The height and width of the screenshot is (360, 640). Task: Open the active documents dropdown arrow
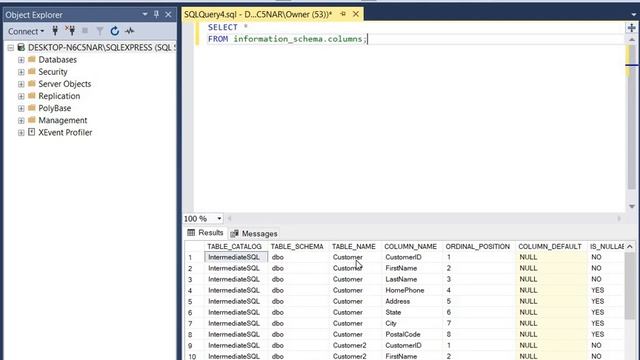tap(633, 14)
